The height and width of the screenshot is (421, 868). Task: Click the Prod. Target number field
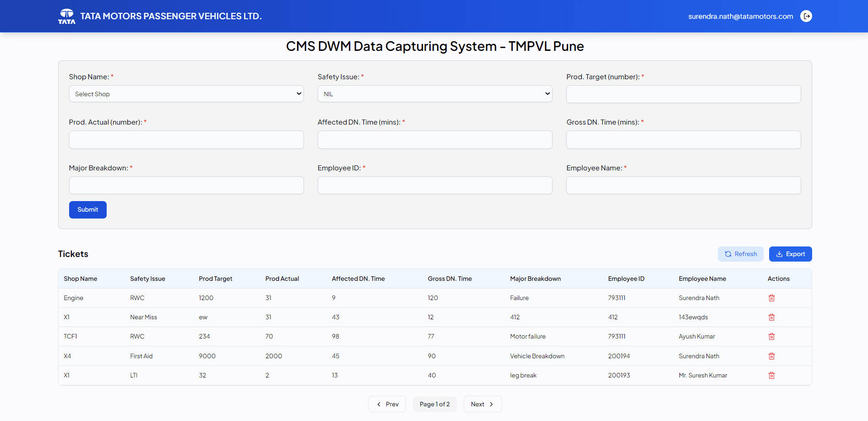pyautogui.click(x=684, y=94)
